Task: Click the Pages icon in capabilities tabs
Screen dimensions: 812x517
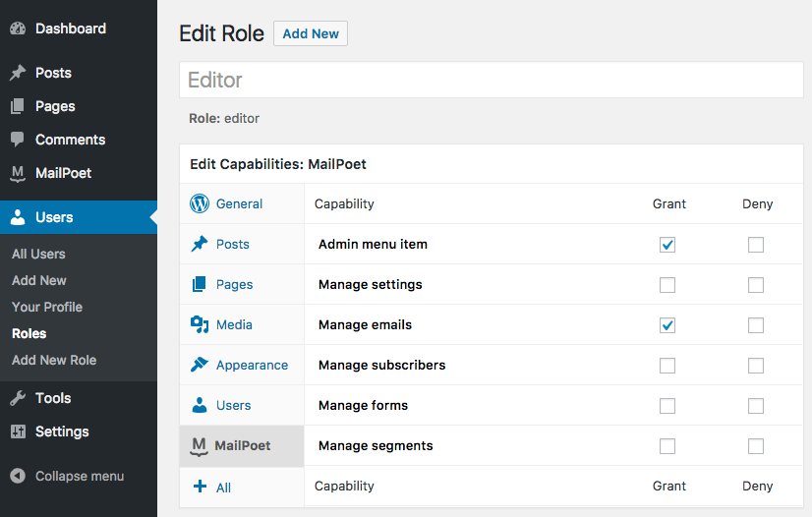Action: [x=199, y=284]
